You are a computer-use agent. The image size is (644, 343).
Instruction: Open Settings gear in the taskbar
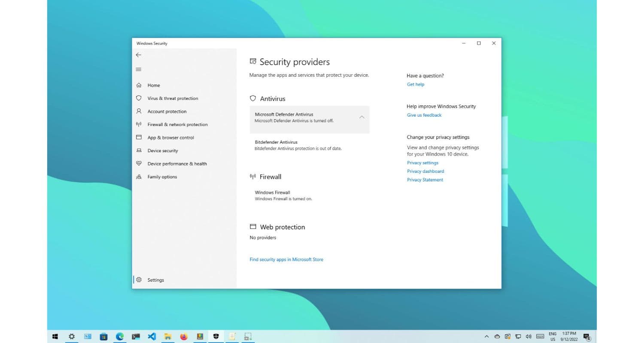click(72, 337)
